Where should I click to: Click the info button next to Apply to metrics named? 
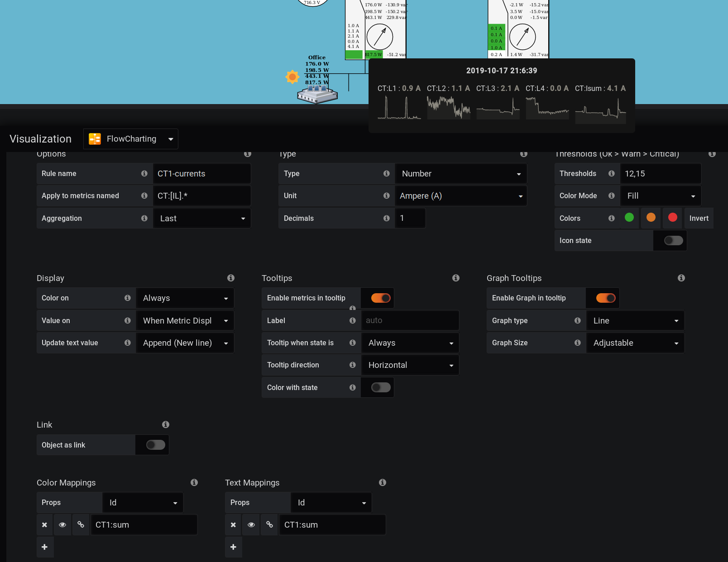point(144,195)
